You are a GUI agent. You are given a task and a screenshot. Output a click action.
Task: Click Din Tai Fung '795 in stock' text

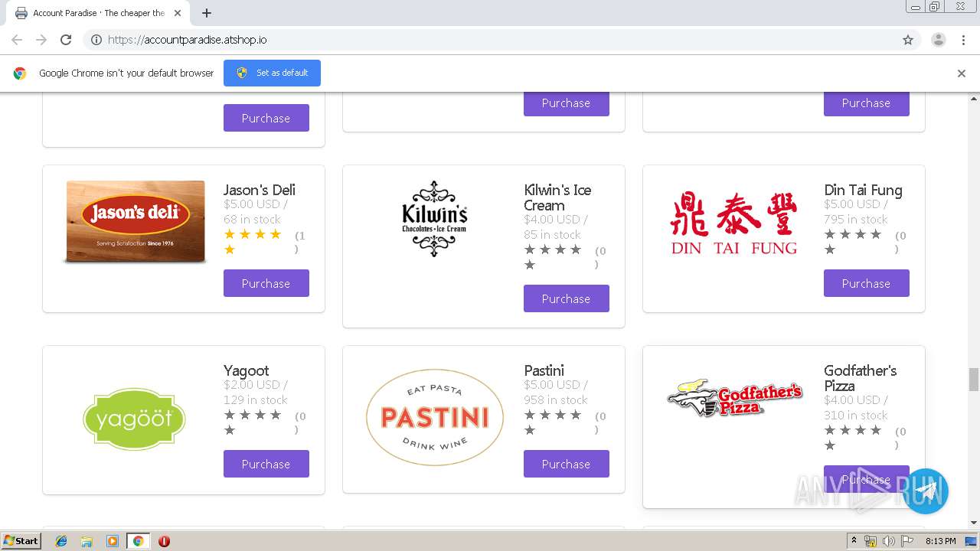coord(856,219)
